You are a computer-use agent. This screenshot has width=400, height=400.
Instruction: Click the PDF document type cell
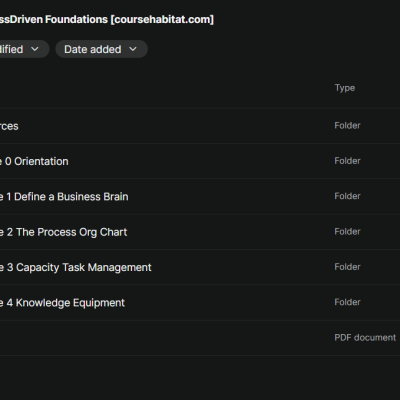point(365,337)
